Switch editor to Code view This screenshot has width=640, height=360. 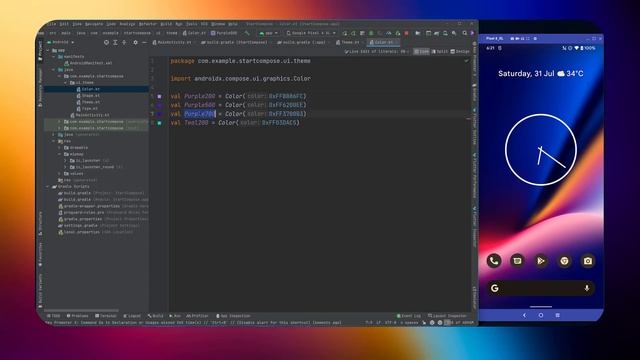[x=422, y=51]
